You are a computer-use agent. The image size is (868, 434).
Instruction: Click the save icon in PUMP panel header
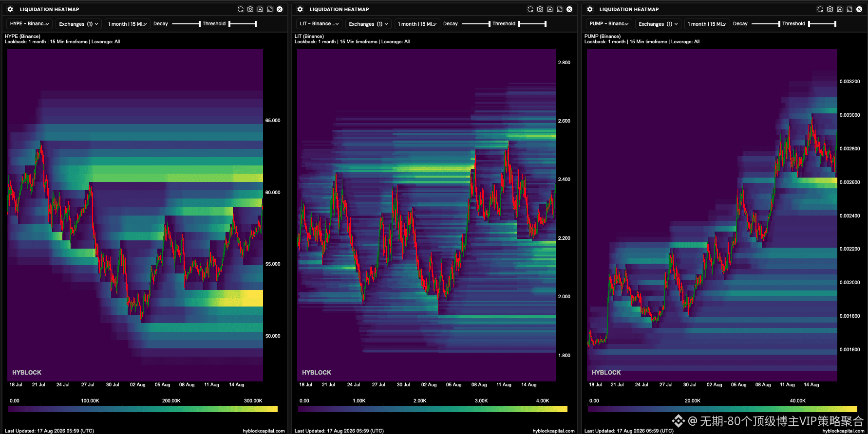840,9
